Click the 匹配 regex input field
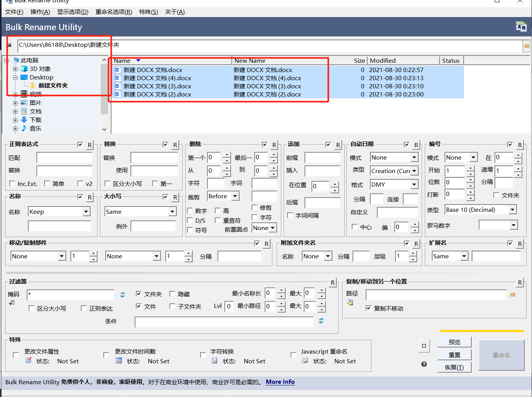532x397 pixels. tap(65, 158)
